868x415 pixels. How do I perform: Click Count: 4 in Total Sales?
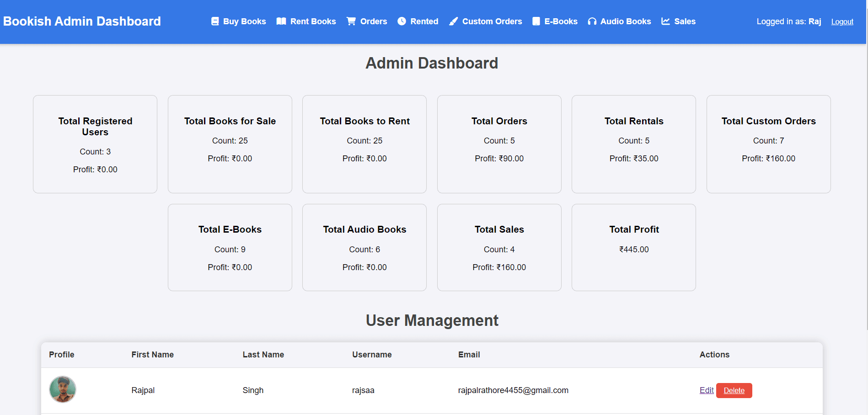[x=499, y=250]
